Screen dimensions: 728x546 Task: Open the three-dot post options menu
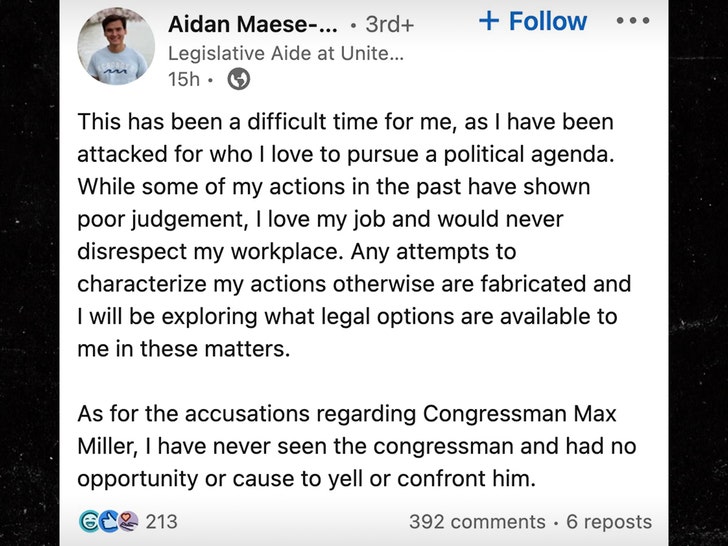(632, 21)
